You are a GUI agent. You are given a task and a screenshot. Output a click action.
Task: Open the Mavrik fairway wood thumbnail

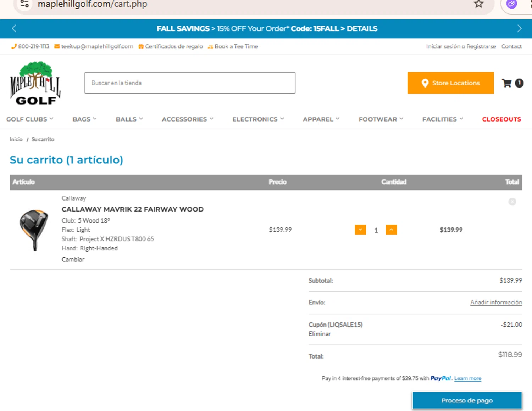[34, 230]
